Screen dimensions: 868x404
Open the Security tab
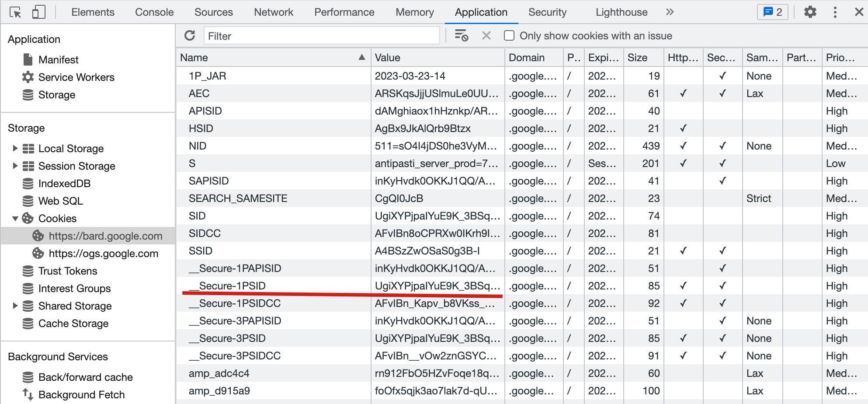547,12
